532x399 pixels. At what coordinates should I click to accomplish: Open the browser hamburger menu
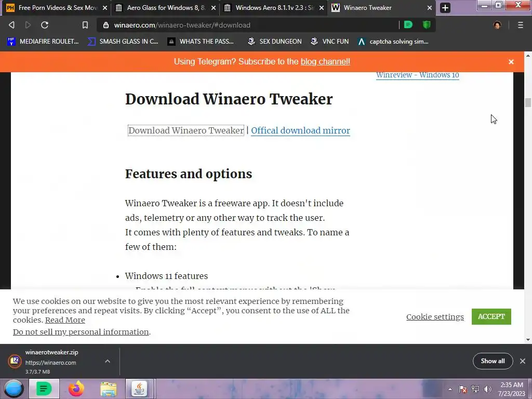(x=521, y=25)
